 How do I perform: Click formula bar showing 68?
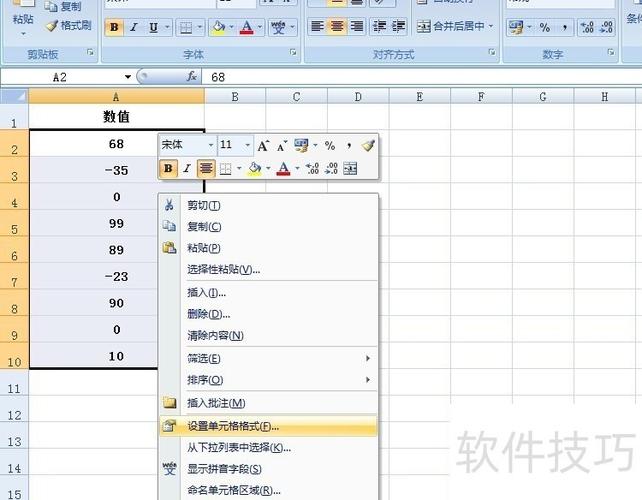point(422,77)
